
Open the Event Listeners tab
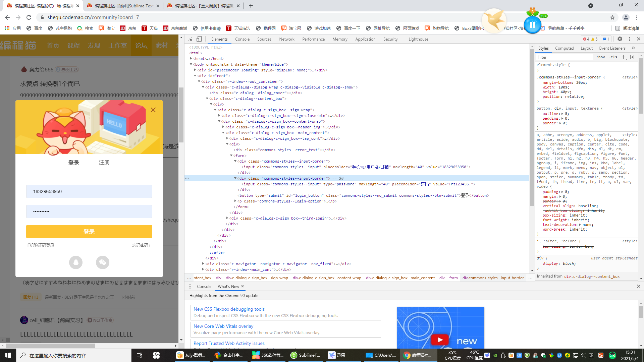[x=612, y=48]
